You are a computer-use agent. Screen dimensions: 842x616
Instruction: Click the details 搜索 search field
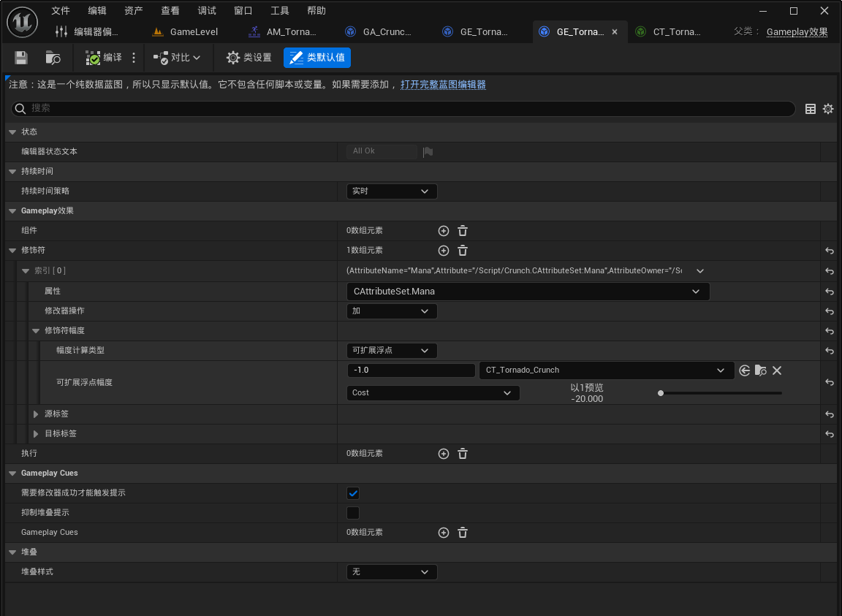(403, 108)
